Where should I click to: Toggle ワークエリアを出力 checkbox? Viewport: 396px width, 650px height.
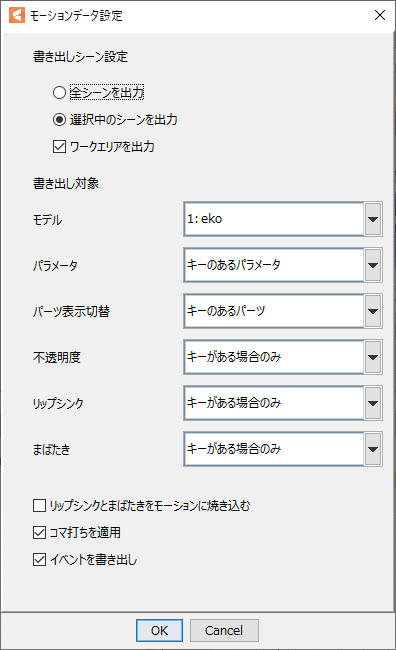pos(59,147)
